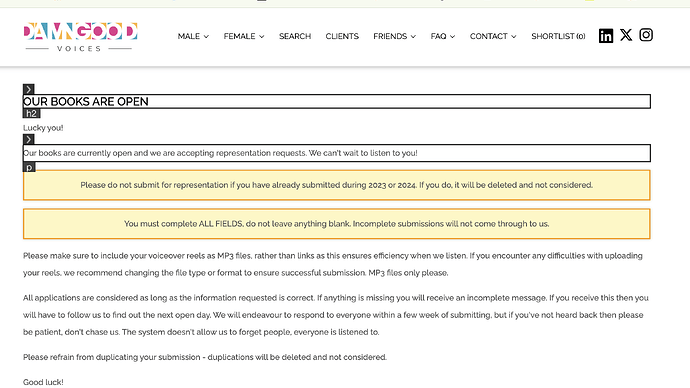Click the paragraph about MP3 voiceover reels

pos(333,264)
